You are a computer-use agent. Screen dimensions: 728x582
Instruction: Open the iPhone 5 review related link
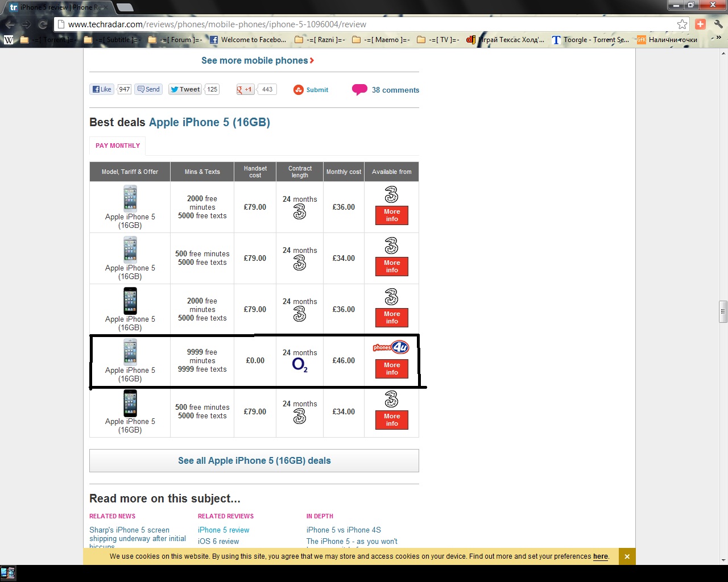pos(224,530)
